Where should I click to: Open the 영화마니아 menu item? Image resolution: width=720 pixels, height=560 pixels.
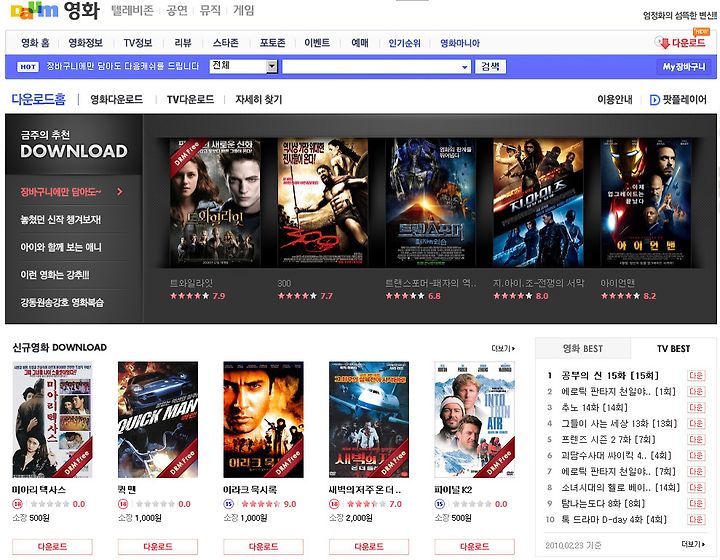[x=460, y=43]
